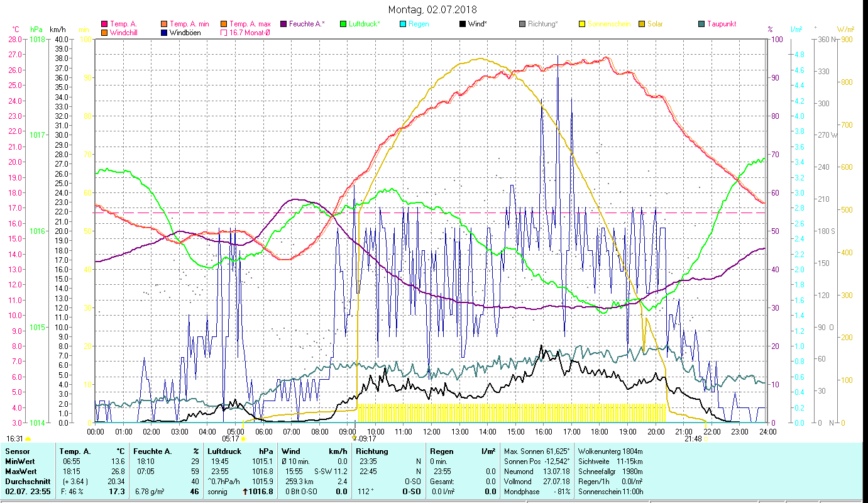Click the purple Feuchte A.* legend swatch

click(x=283, y=24)
